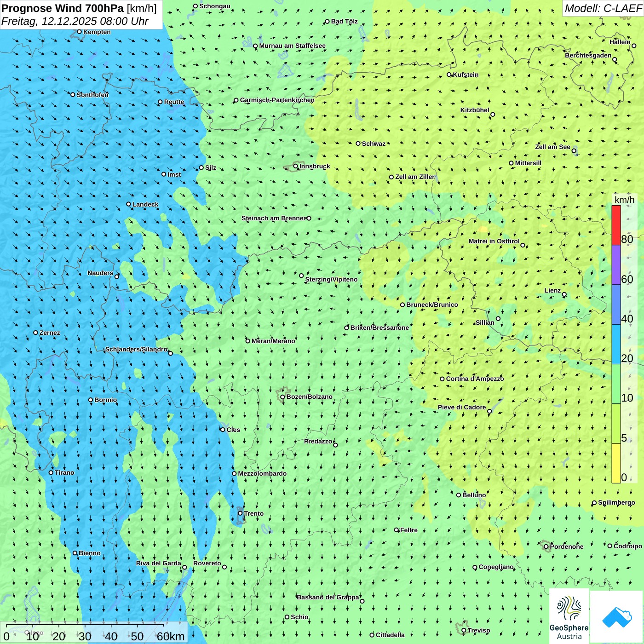Click the Zell am See marker circle

574,150
